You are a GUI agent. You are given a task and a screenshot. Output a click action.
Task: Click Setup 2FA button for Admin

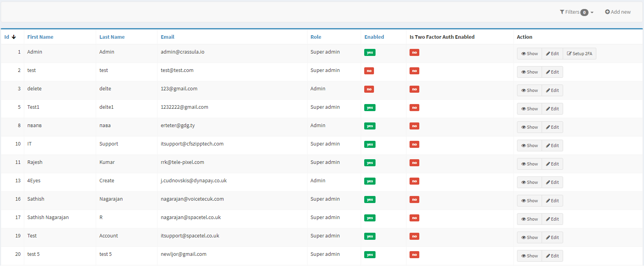(580, 54)
